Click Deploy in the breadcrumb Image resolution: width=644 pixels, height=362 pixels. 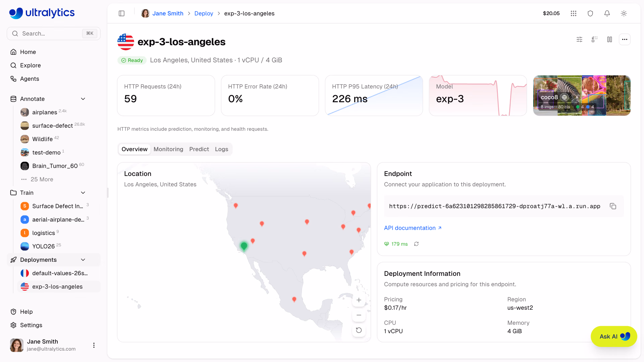pos(204,13)
